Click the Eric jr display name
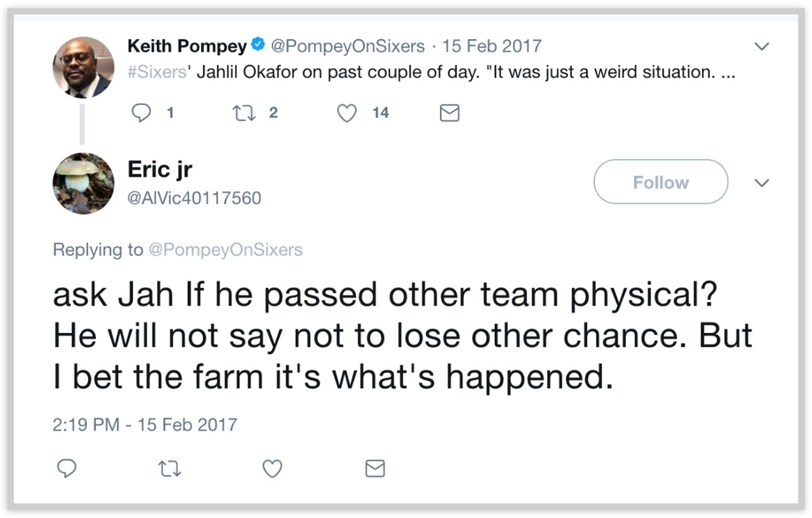The height and width of the screenshot is (518, 812). tap(160, 169)
